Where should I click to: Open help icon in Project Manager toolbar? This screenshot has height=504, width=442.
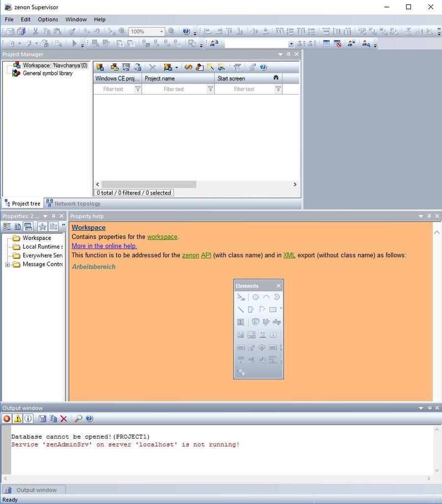click(x=263, y=67)
